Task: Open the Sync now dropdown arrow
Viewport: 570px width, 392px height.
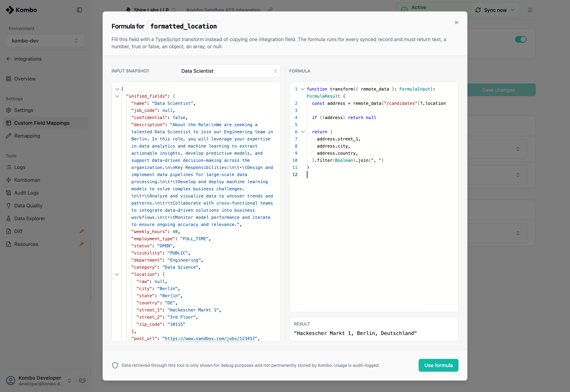Action: [512, 10]
